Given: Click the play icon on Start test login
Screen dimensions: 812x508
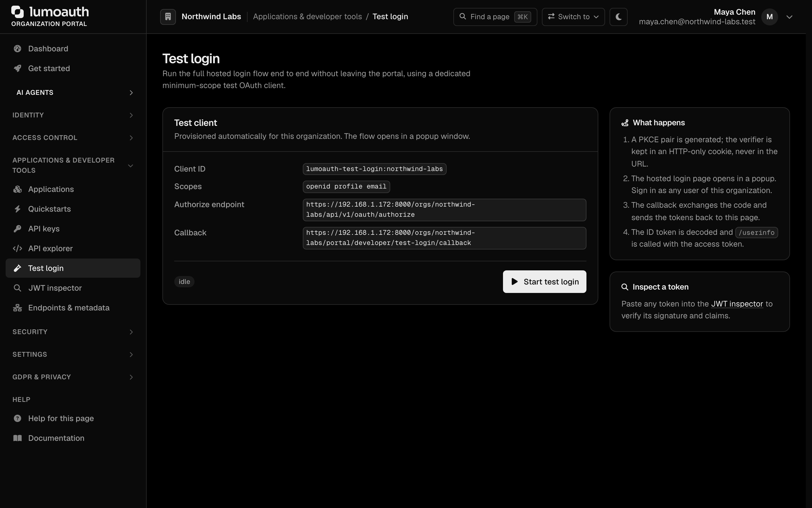Looking at the screenshot, I should click(514, 282).
